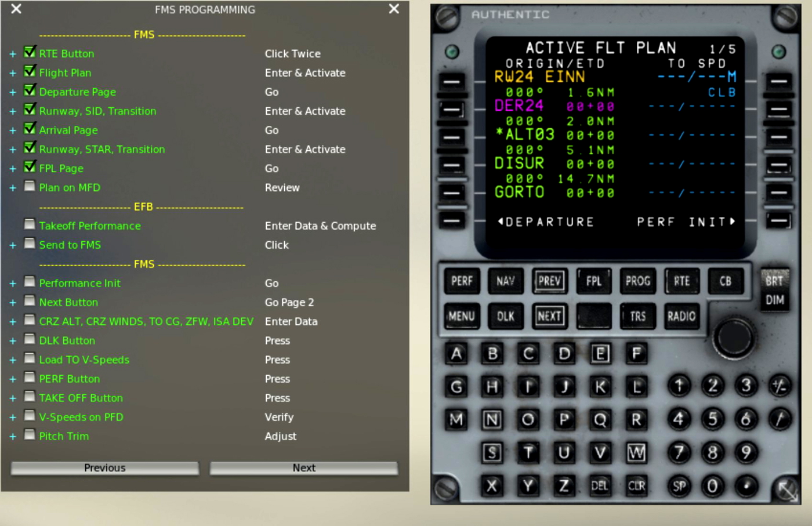Expand the Pitch Trim checklist item
The width and height of the screenshot is (812, 526).
click(x=13, y=437)
